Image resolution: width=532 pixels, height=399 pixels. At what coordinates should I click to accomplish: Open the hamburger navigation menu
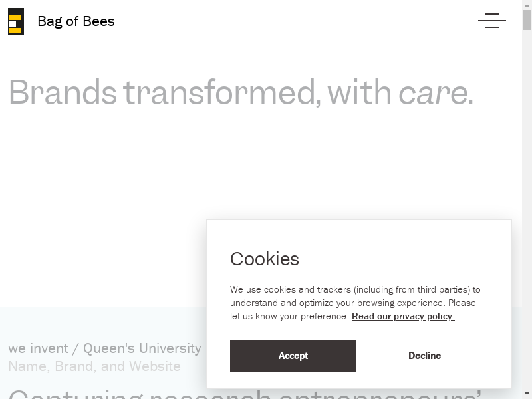[491, 21]
